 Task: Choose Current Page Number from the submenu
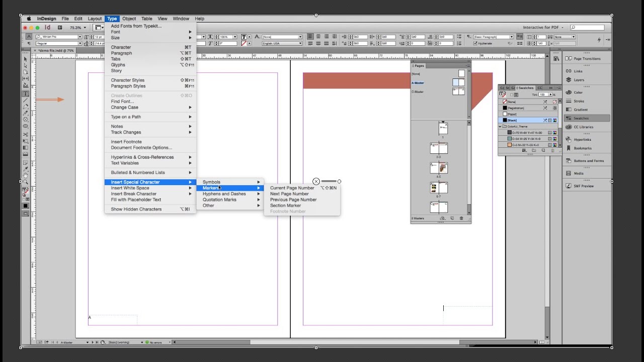[292, 188]
